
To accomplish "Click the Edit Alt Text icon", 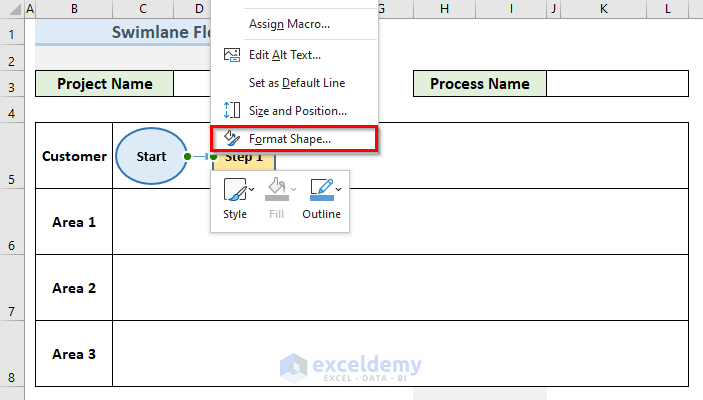I will [x=231, y=55].
